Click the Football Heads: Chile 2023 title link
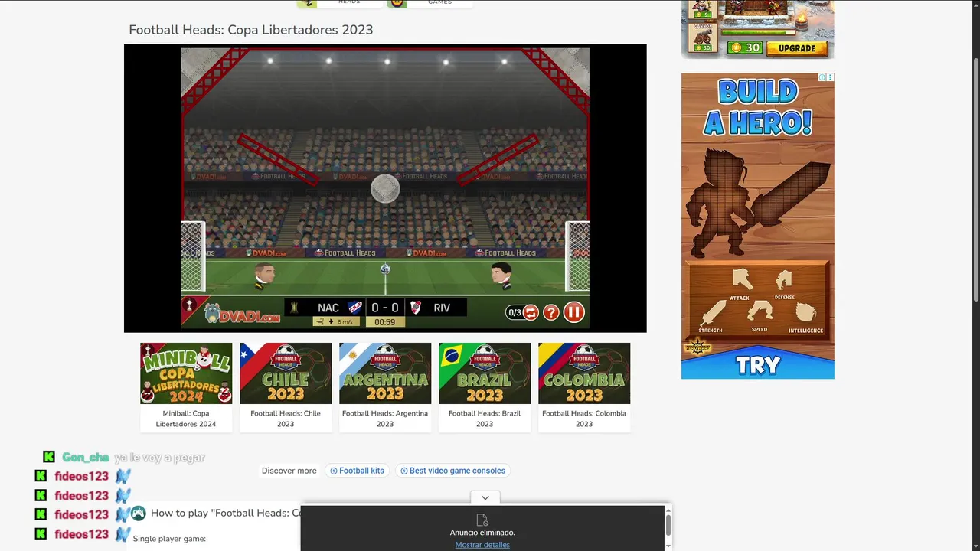Viewport: 980px width, 551px height. pyautogui.click(x=286, y=419)
